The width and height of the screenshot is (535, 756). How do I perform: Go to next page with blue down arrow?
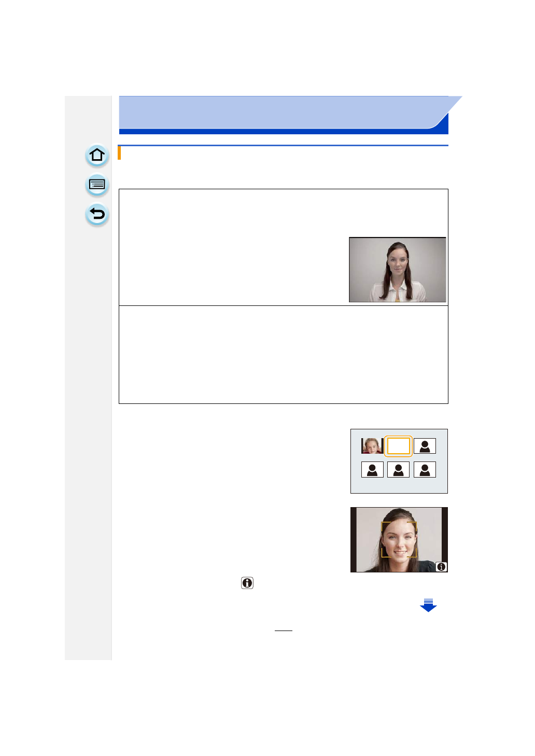pos(428,606)
